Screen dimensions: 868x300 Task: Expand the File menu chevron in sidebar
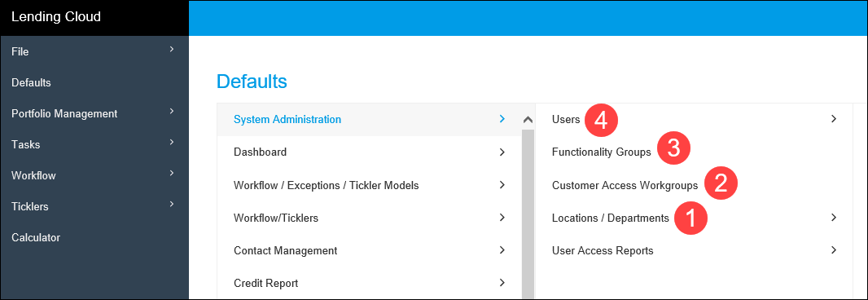pos(172,50)
